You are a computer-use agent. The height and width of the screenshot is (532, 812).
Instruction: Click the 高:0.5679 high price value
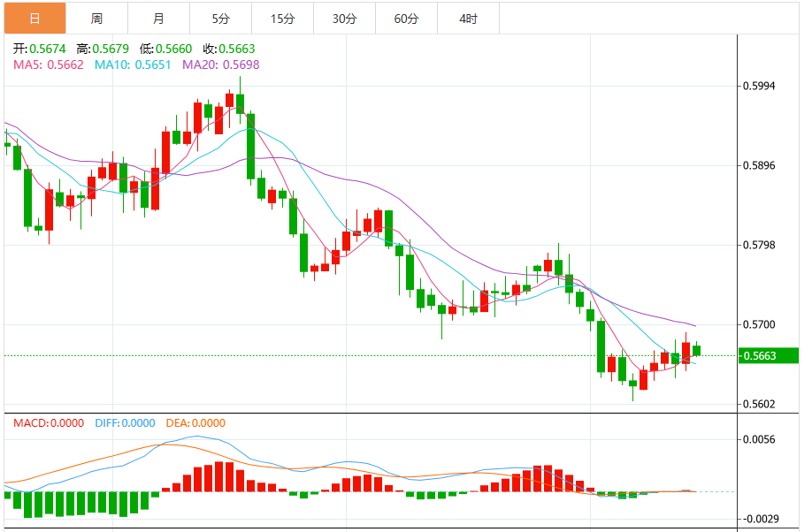[x=103, y=49]
